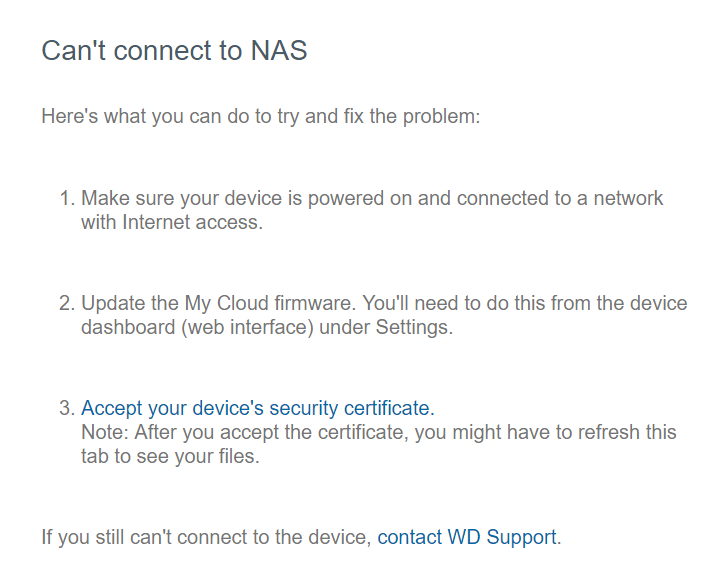
Task: Open the Accept your device's security certificate link
Action: 258,408
